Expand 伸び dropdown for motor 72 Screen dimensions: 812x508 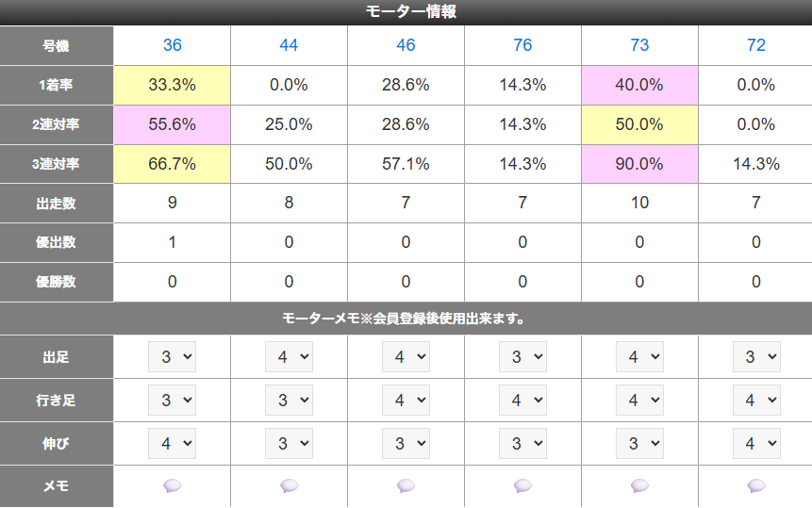pyautogui.click(x=756, y=443)
